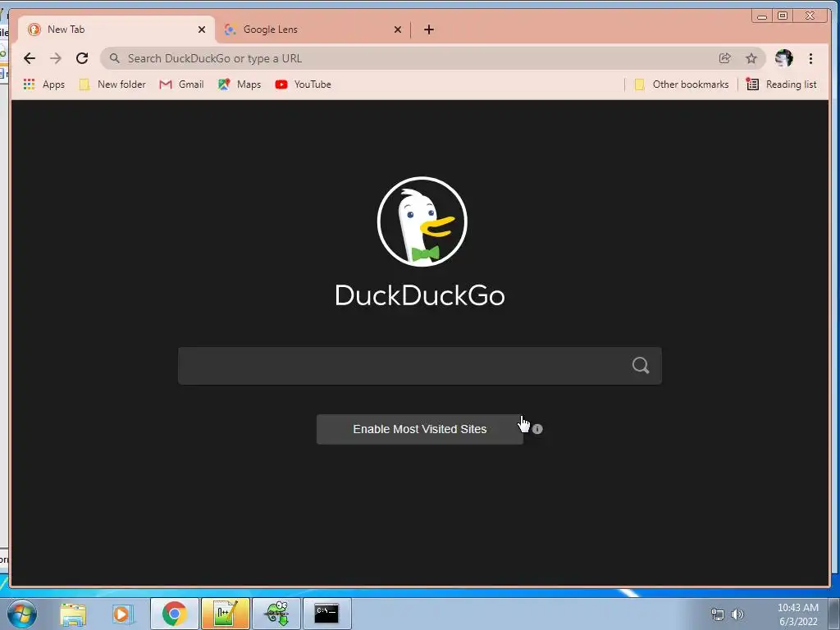
Task: Reload the current page
Action: tap(82, 58)
